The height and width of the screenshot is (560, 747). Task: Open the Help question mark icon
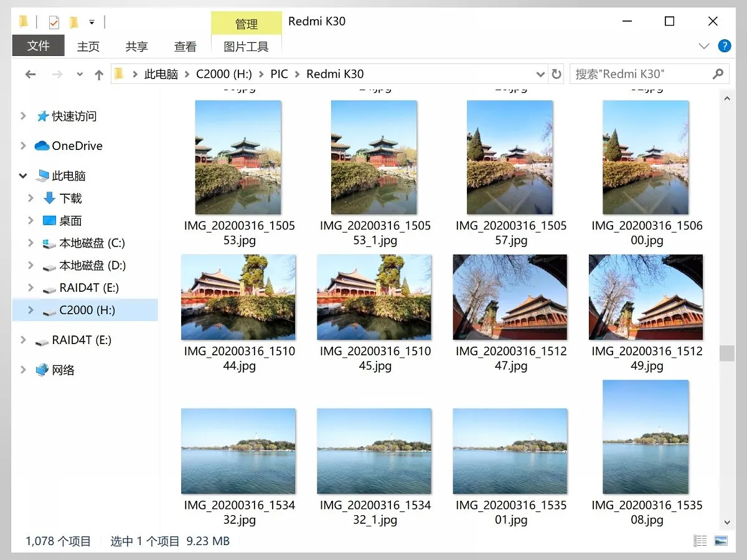725,45
